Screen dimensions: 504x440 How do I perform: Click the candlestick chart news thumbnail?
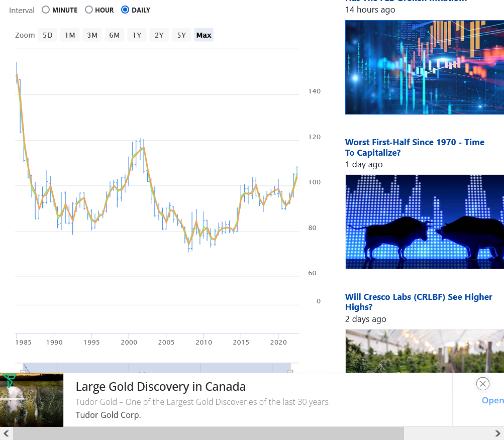coord(425,67)
